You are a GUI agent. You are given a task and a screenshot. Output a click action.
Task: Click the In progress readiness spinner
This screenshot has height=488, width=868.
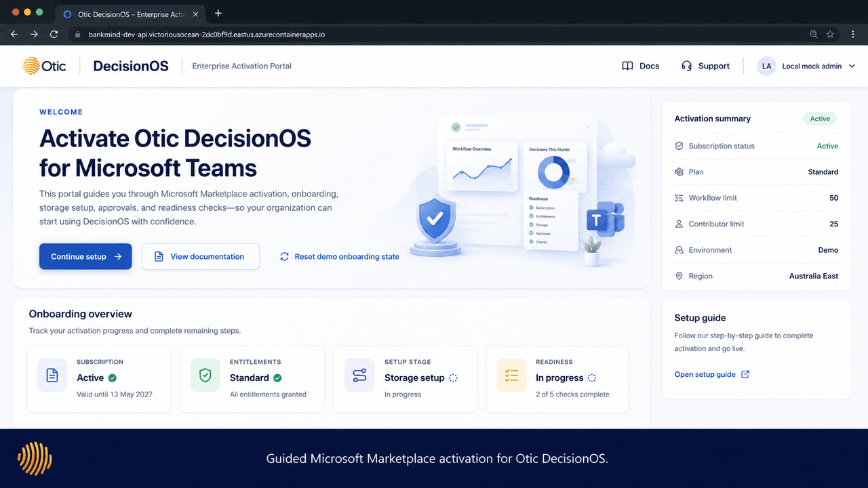[592, 378]
